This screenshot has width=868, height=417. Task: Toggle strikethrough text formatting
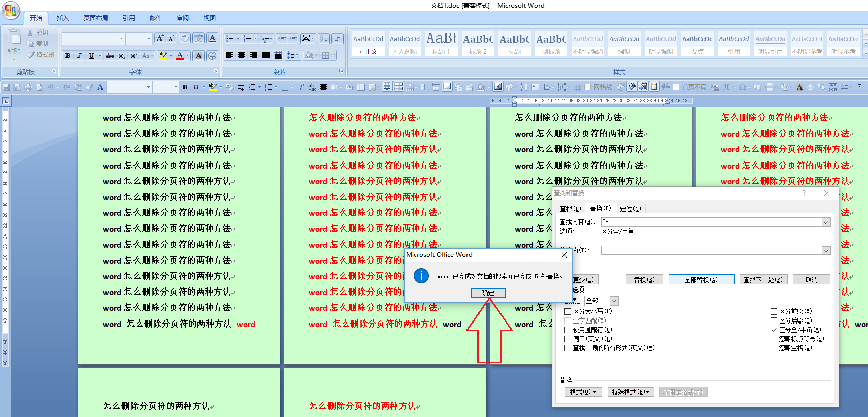(x=109, y=56)
